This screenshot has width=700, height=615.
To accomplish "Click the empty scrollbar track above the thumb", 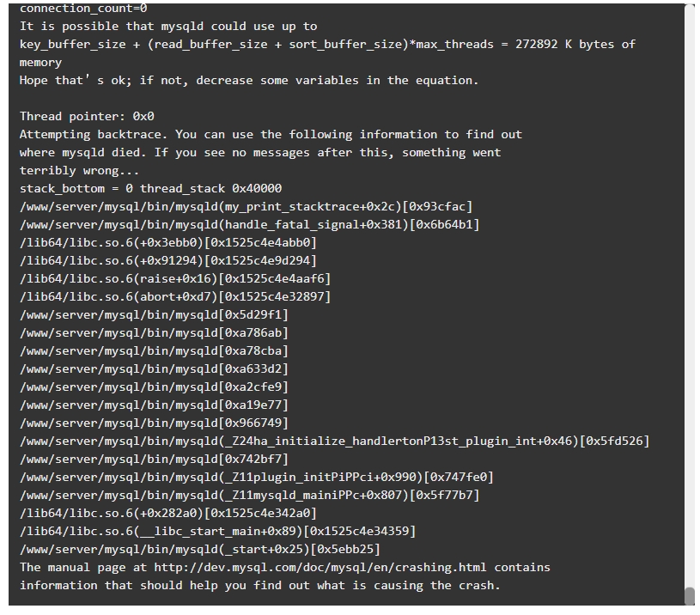I will (x=690, y=295).
